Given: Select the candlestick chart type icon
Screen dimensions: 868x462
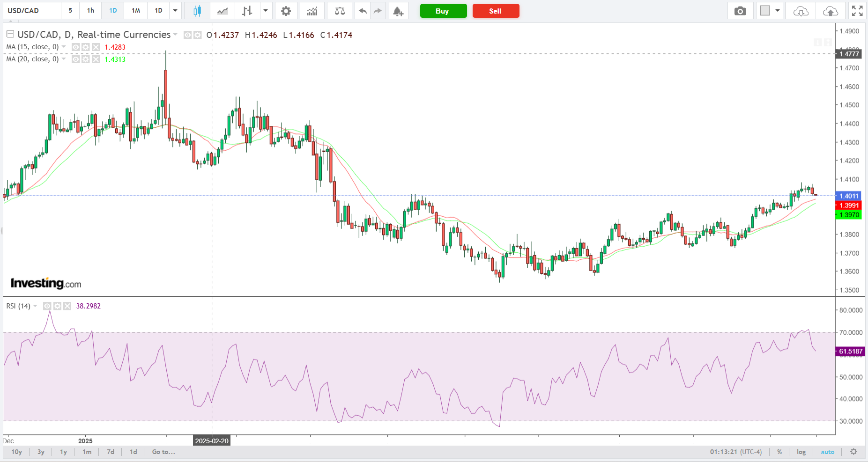Looking at the screenshot, I should 197,11.
